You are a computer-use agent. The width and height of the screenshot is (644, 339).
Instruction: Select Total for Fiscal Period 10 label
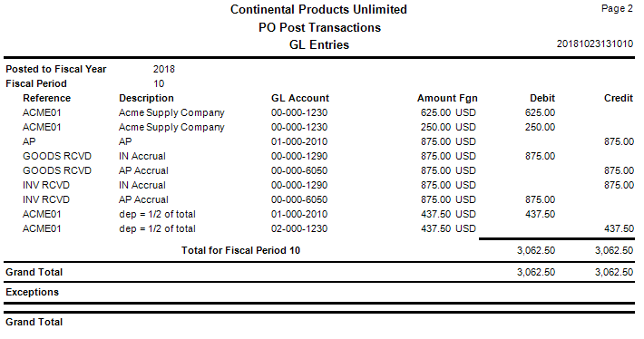(x=240, y=250)
